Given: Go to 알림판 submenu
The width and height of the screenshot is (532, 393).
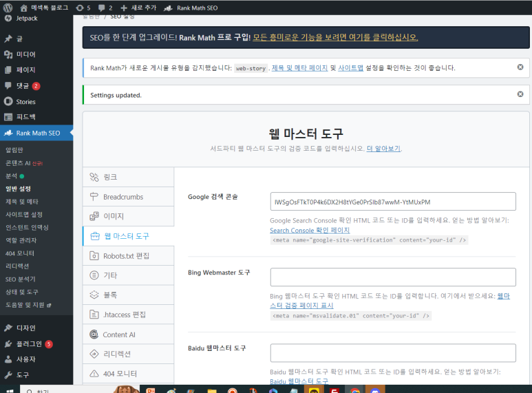Looking at the screenshot, I should 14,150.
